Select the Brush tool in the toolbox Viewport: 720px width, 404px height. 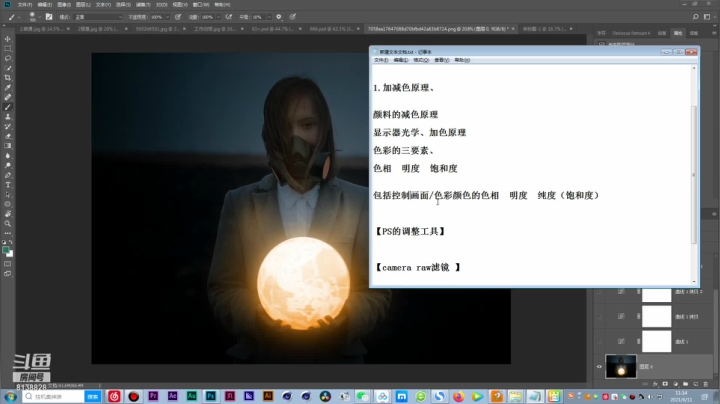(x=8, y=107)
